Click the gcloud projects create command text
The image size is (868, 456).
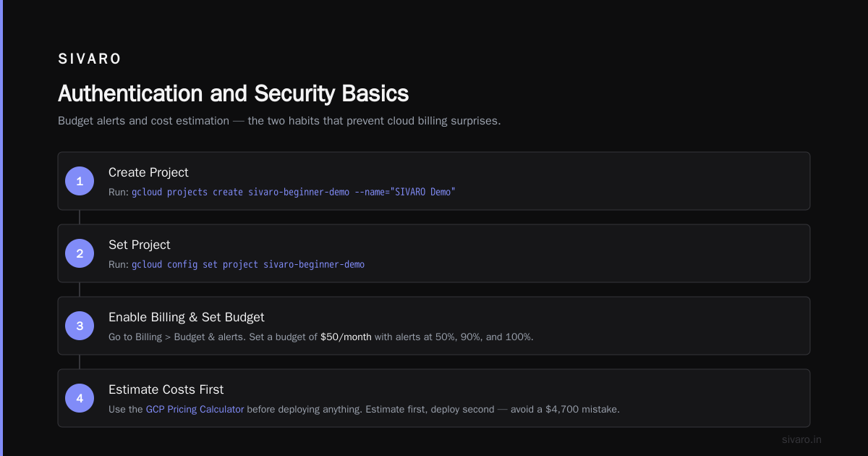(294, 192)
